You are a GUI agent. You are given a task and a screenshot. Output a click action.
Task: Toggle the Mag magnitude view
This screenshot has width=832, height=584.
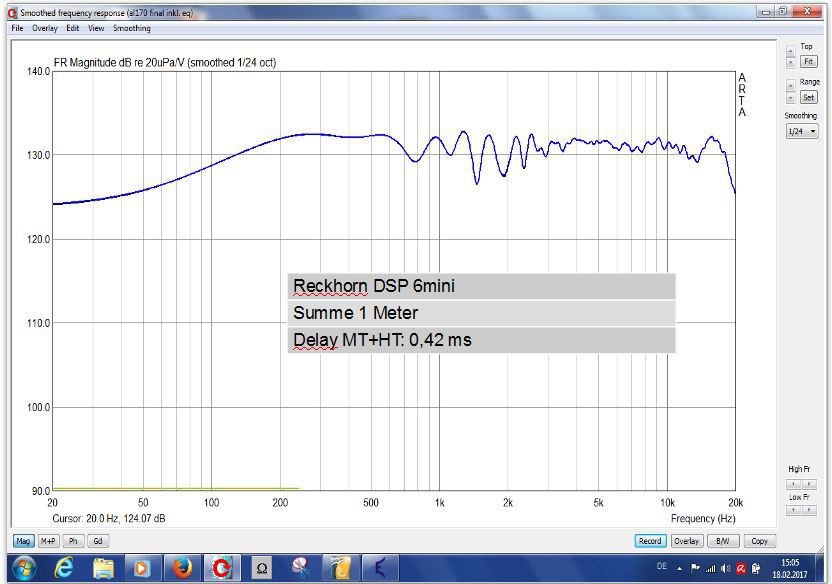[x=23, y=541]
